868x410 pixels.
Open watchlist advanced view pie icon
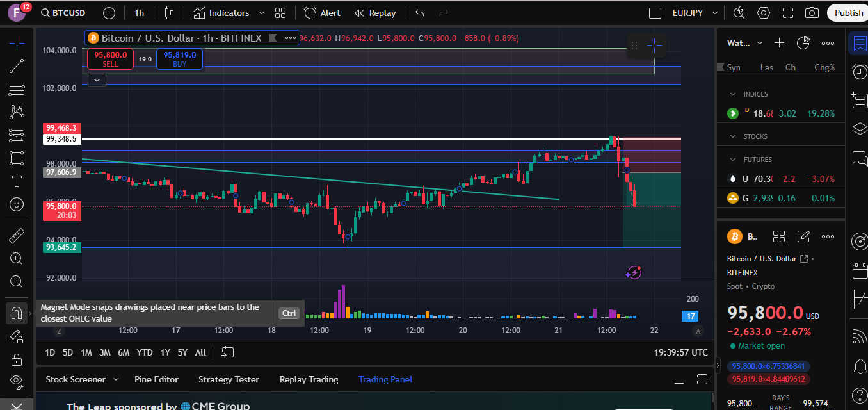(x=803, y=43)
